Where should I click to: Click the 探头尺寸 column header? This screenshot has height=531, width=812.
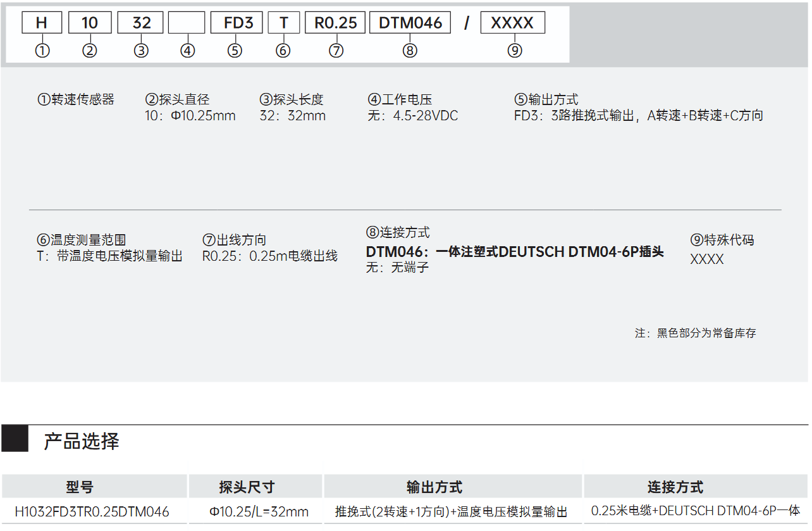[247, 487]
